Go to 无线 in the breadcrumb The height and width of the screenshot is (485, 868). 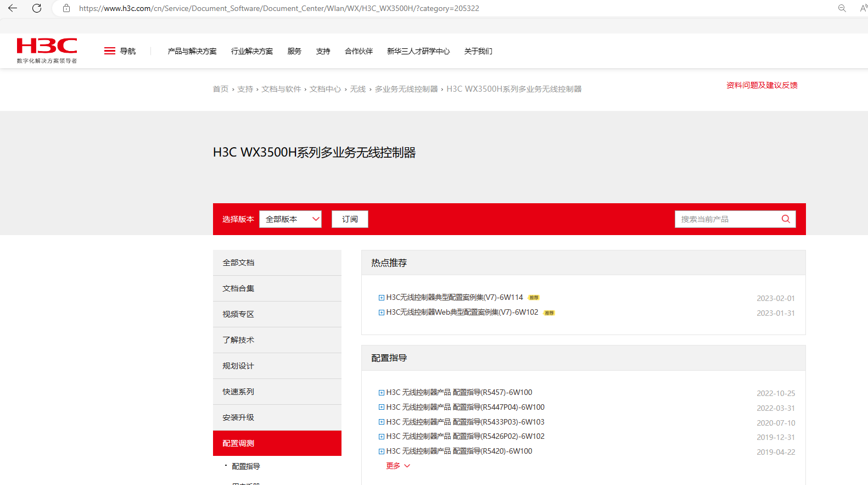(357, 89)
